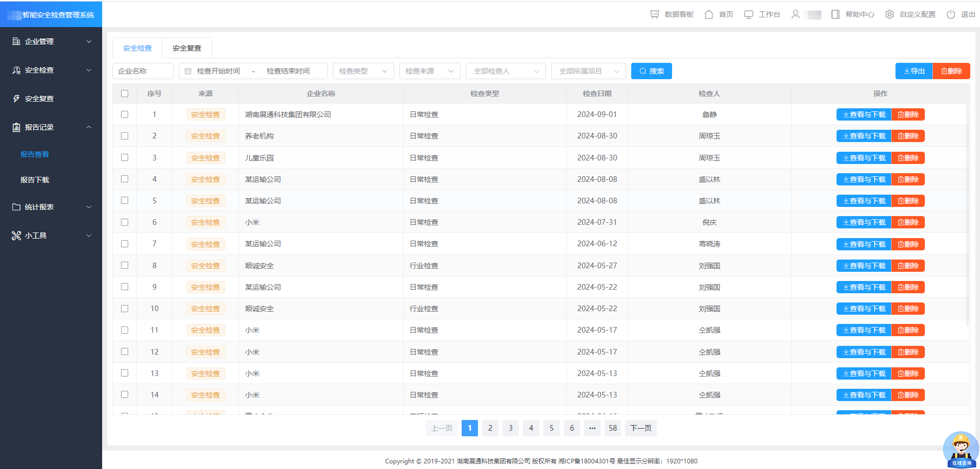The image size is (980, 469).
Task: Open the 在线咨询 support avatar
Action: [961, 450]
